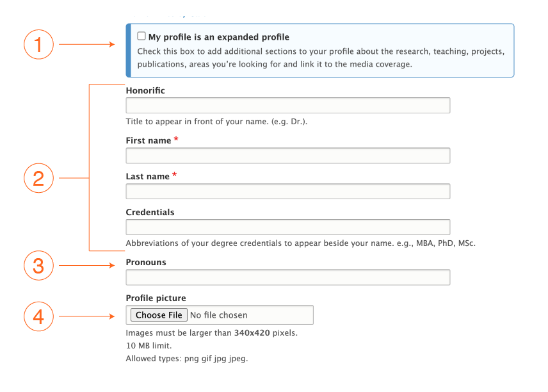Click the Last name required asterisk
This screenshot has height=392, width=548.
click(x=176, y=175)
